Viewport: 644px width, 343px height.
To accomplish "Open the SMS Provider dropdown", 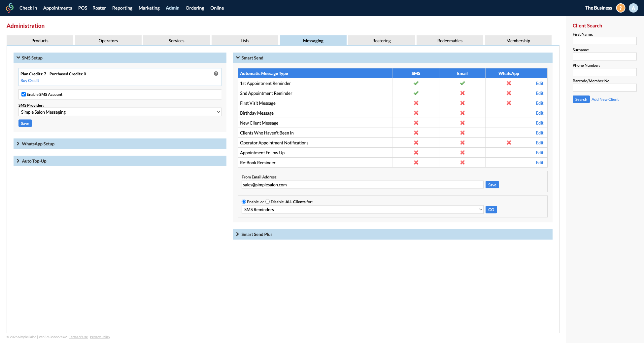I will coord(119,112).
